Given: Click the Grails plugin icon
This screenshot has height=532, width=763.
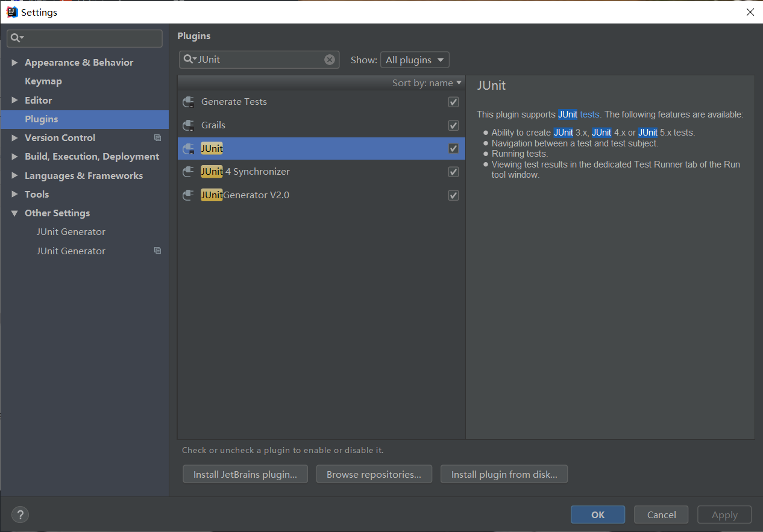Looking at the screenshot, I should pyautogui.click(x=188, y=125).
